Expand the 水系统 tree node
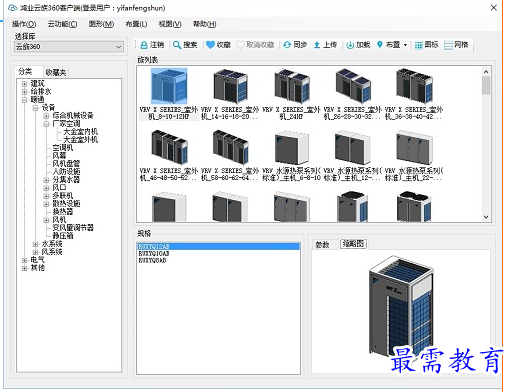The width and height of the screenshot is (512, 392). pos(35,244)
